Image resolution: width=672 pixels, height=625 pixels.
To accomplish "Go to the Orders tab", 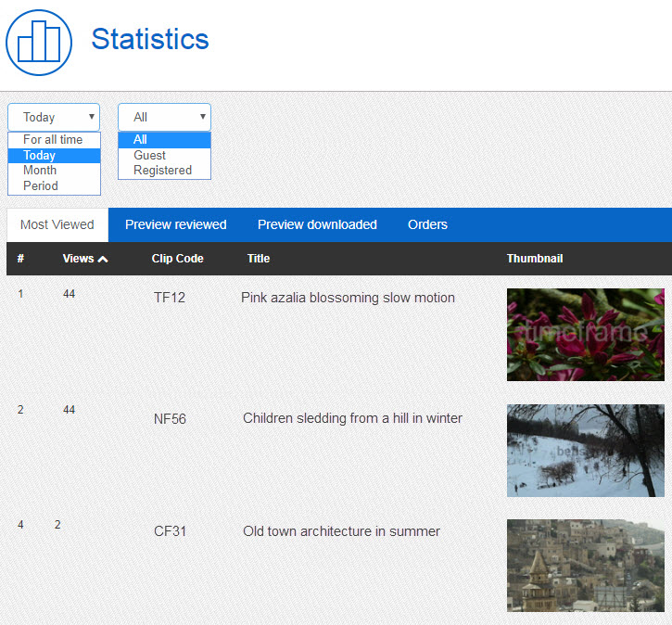I will pyautogui.click(x=427, y=224).
